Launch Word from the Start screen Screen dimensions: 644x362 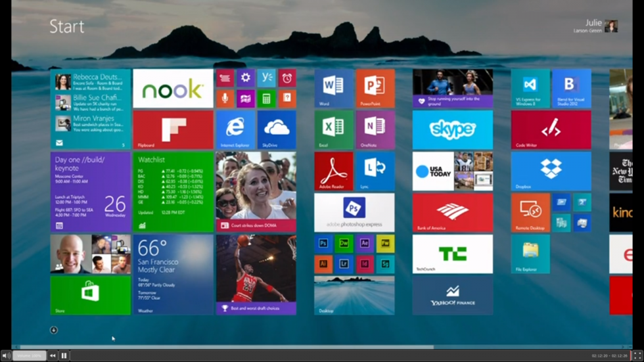click(x=334, y=88)
